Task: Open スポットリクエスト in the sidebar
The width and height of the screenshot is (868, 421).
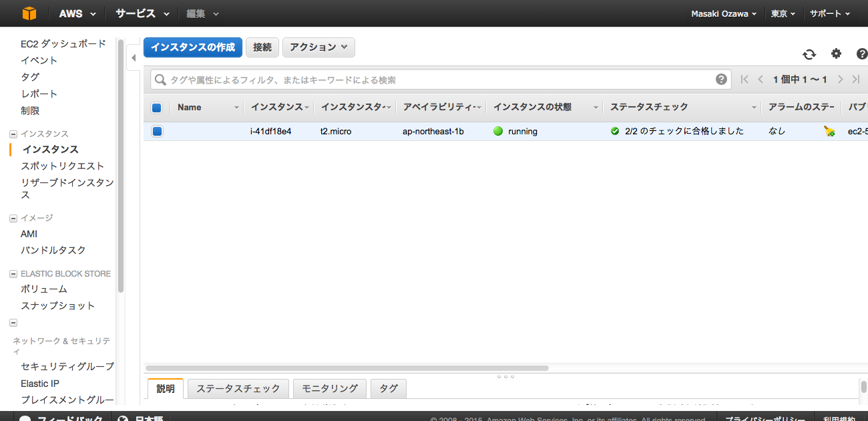Action: 63,166
